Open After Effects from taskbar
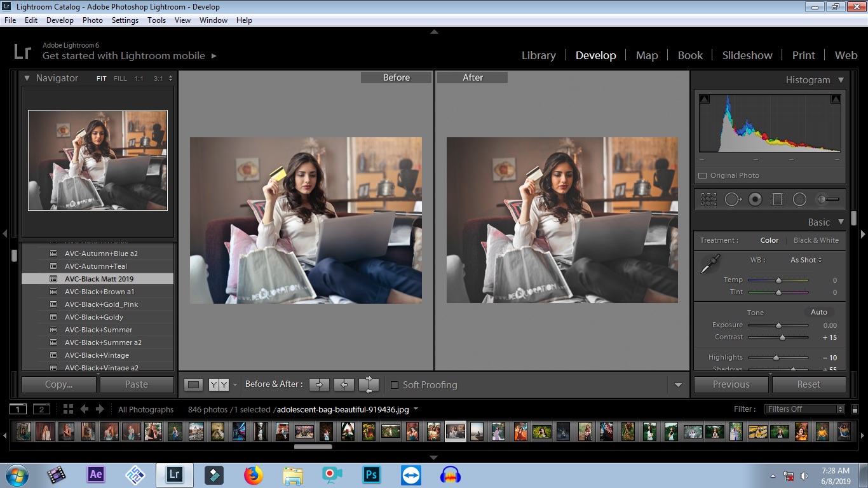Image resolution: width=868 pixels, height=488 pixels. (96, 475)
